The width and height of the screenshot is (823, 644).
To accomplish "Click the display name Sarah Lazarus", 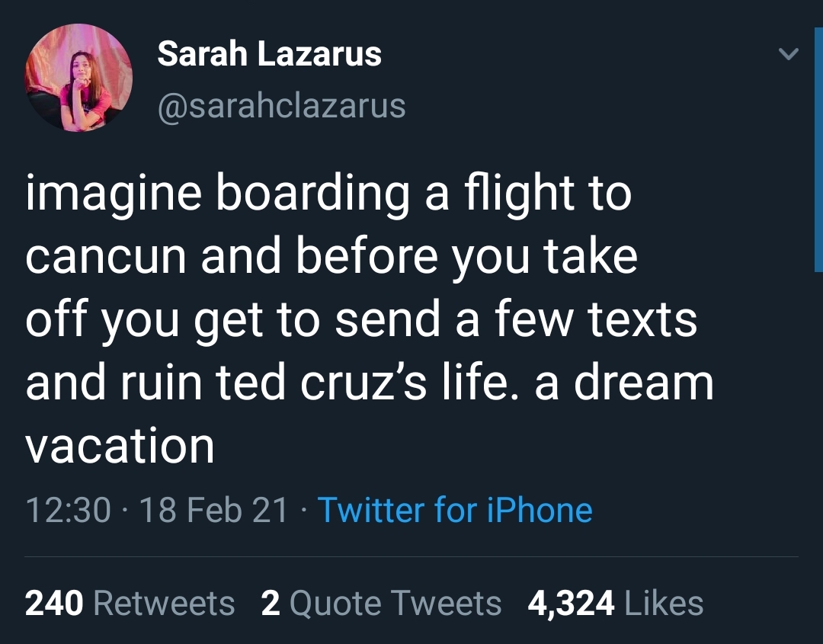I will click(x=269, y=54).
